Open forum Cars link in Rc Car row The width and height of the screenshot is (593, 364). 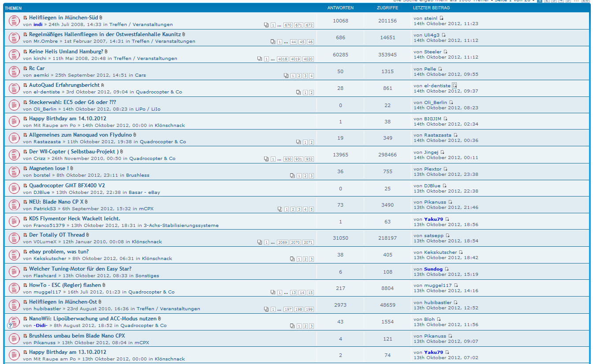(x=140, y=75)
